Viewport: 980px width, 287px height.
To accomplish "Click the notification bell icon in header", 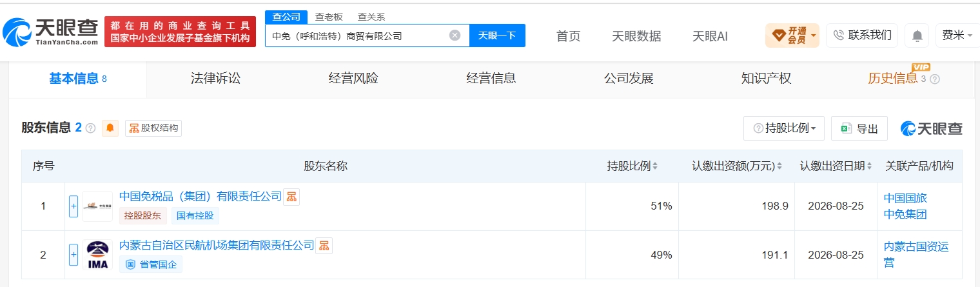I will 916,35.
